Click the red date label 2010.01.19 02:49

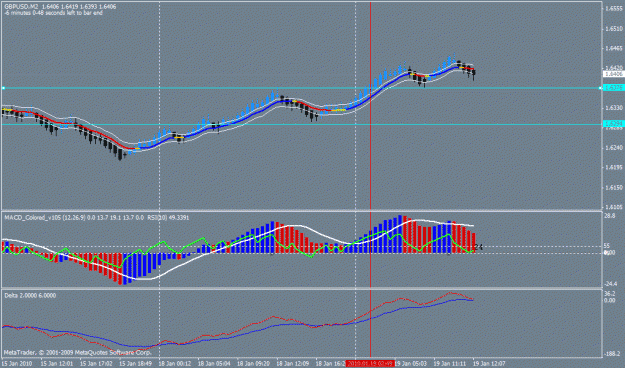click(371, 364)
